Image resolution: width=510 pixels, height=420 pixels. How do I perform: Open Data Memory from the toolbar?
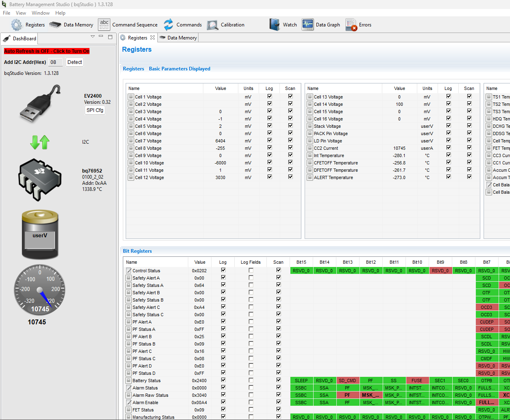point(55,25)
